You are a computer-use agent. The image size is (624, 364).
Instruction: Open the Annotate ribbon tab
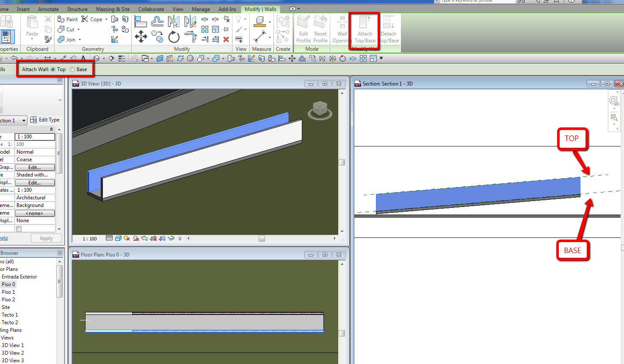tap(48, 9)
